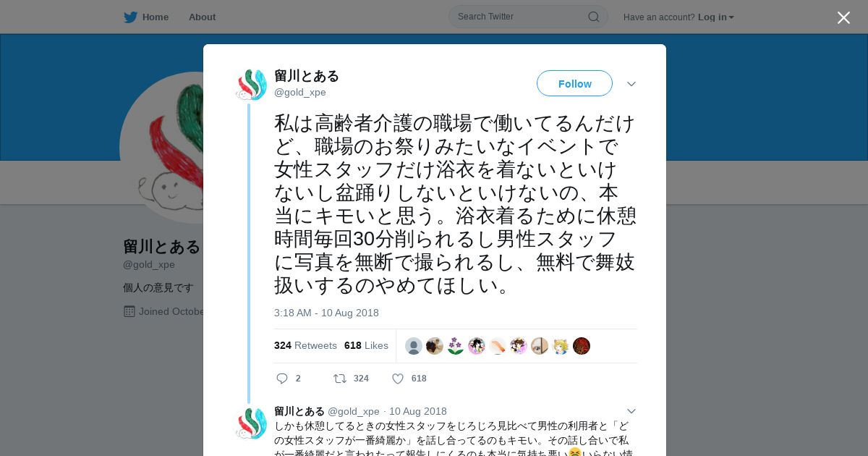Screen dimensions: 868x456
Task: Open the first liker's gray avatar
Action: 414,346
